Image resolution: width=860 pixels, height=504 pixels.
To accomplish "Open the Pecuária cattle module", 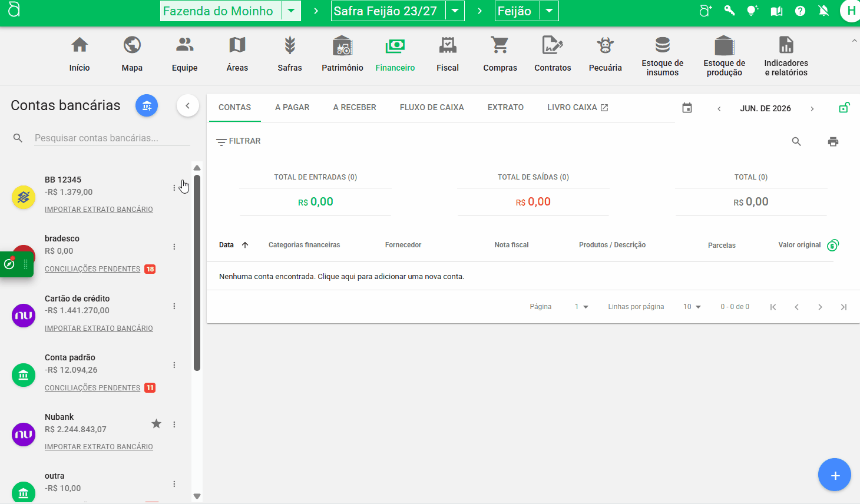I will click(606, 54).
